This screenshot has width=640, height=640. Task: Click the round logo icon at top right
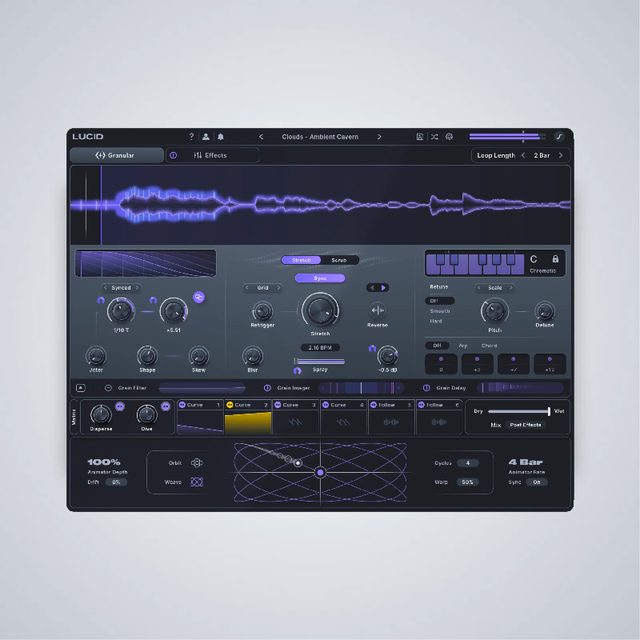(x=559, y=137)
